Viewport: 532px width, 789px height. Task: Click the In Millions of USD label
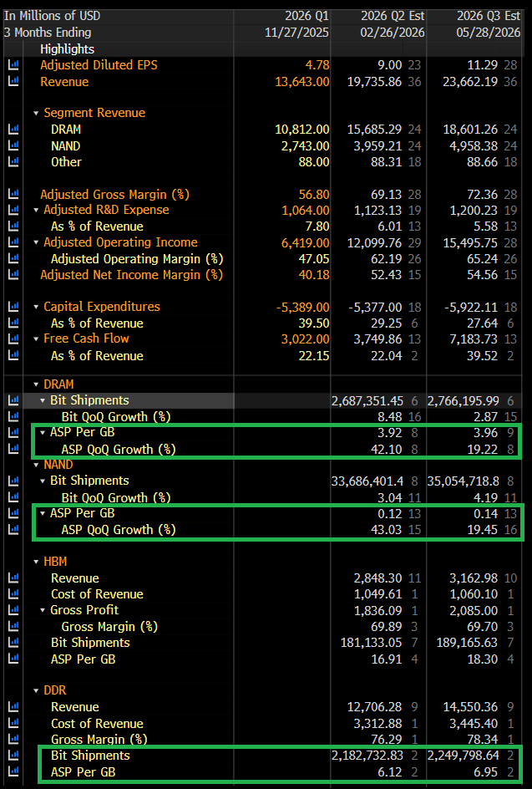pyautogui.click(x=52, y=16)
